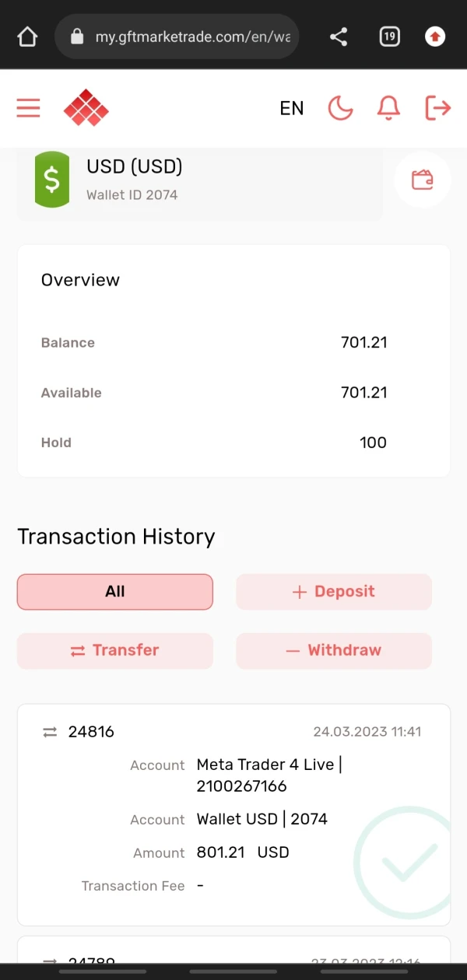Toggle dark mode moon icon
The width and height of the screenshot is (467, 980).
340,108
